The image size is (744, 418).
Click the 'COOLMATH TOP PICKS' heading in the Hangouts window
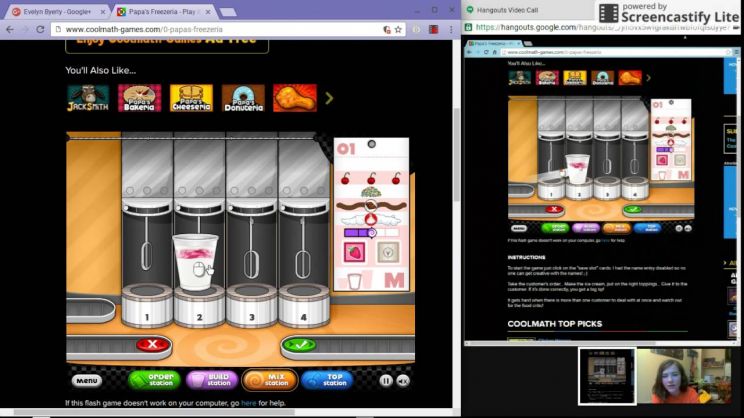555,324
